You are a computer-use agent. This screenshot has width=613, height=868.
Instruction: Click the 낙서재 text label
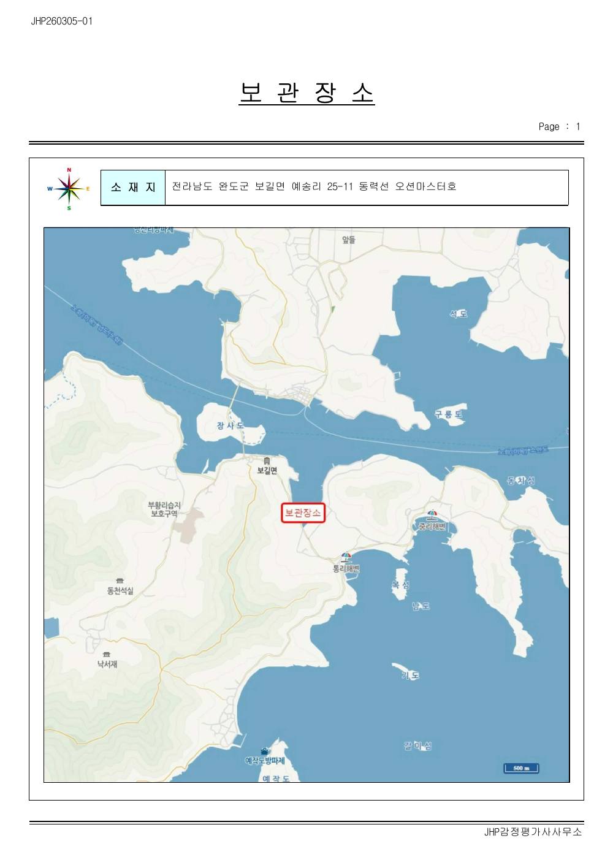107,664
